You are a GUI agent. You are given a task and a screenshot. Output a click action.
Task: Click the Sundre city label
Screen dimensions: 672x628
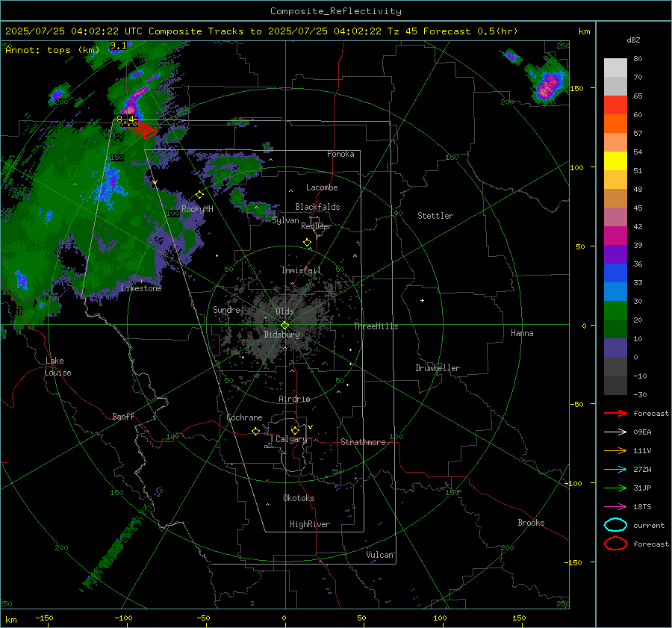(x=226, y=309)
